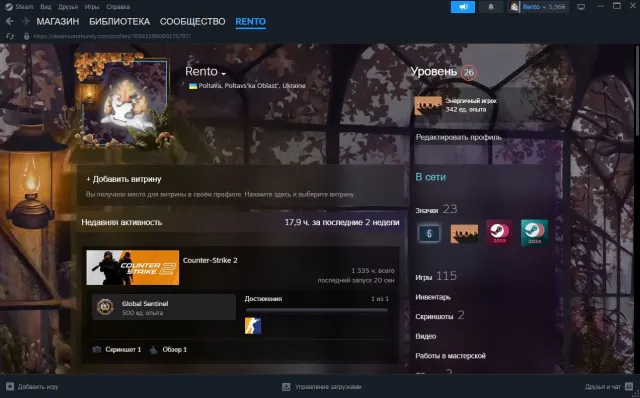
Task: Click Добавить игру at the bottom
Action: 38,387
